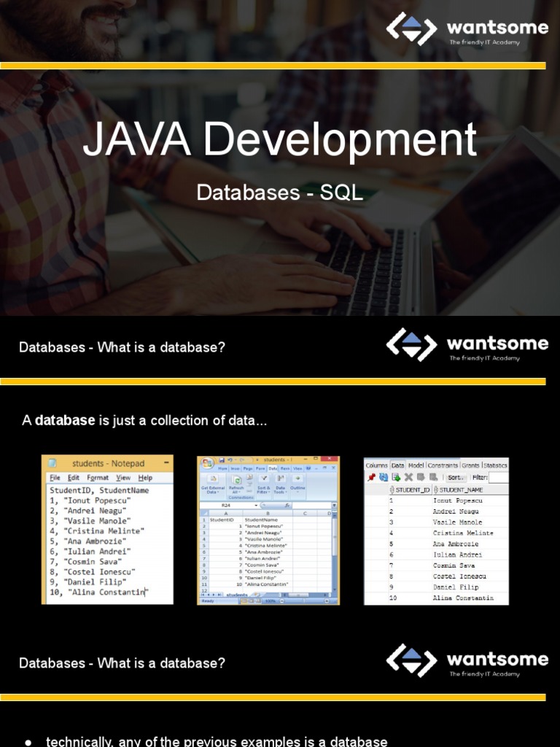Screen dimensions: 560x747
Task: Click the Excel Help question mark icon
Action: point(308,468)
